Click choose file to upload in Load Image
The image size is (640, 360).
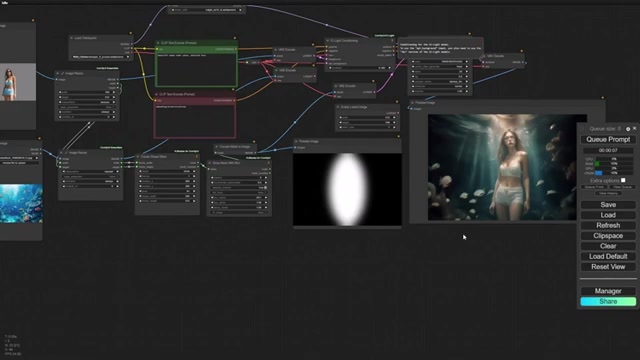(x=19, y=163)
